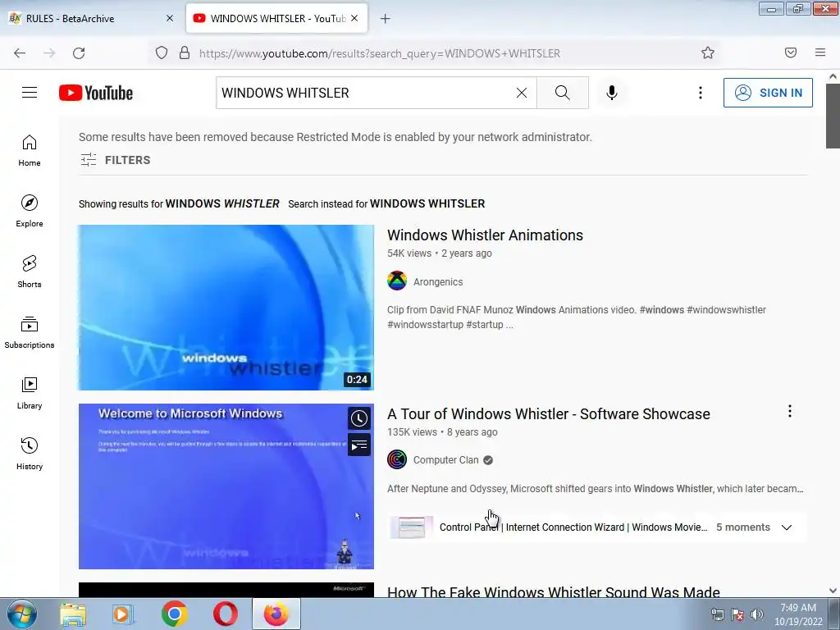Image resolution: width=840 pixels, height=630 pixels.
Task: Close the RULES - BetaArchive tab
Action: 170,18
